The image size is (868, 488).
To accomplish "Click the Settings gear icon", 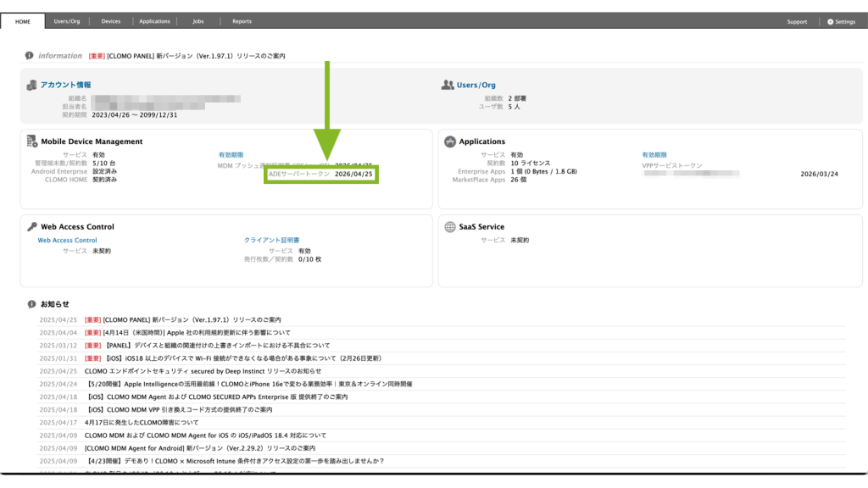I will tap(831, 21).
